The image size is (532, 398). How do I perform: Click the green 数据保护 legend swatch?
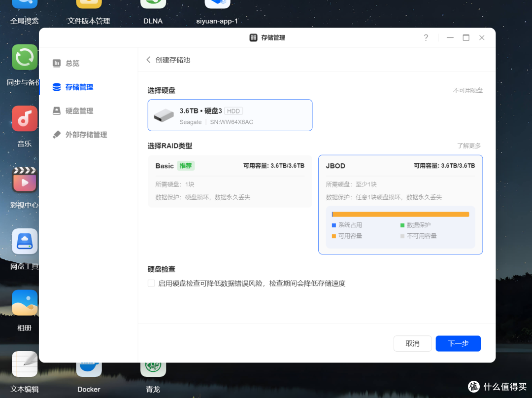coord(402,225)
